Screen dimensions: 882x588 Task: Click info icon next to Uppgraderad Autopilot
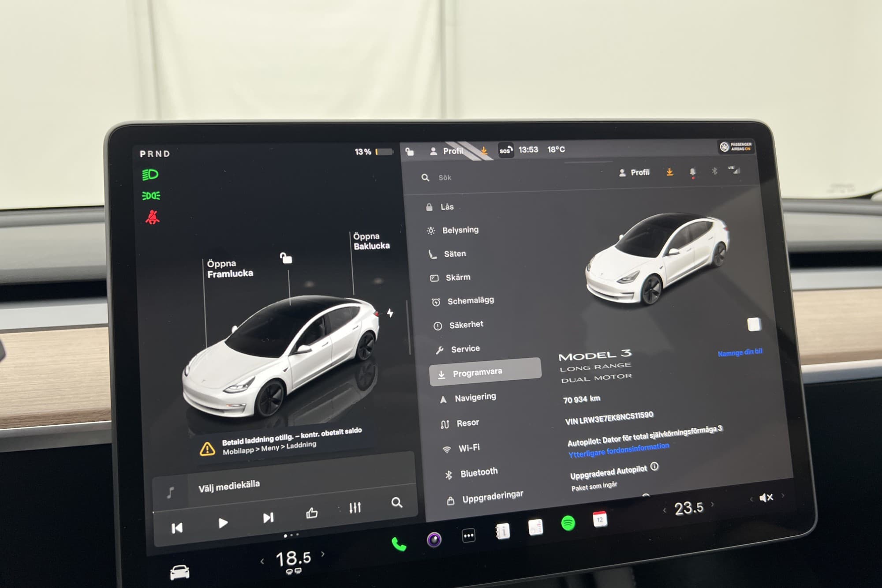[x=654, y=466]
